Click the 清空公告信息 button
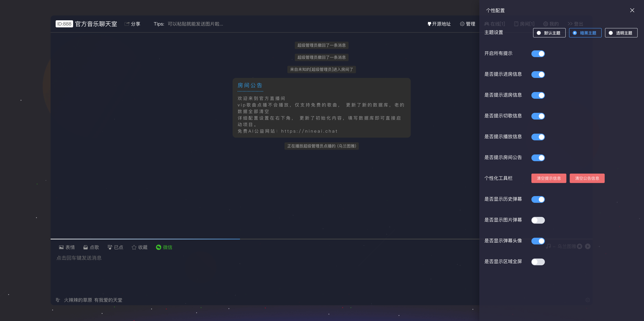The width and height of the screenshot is (644, 321). tap(587, 178)
